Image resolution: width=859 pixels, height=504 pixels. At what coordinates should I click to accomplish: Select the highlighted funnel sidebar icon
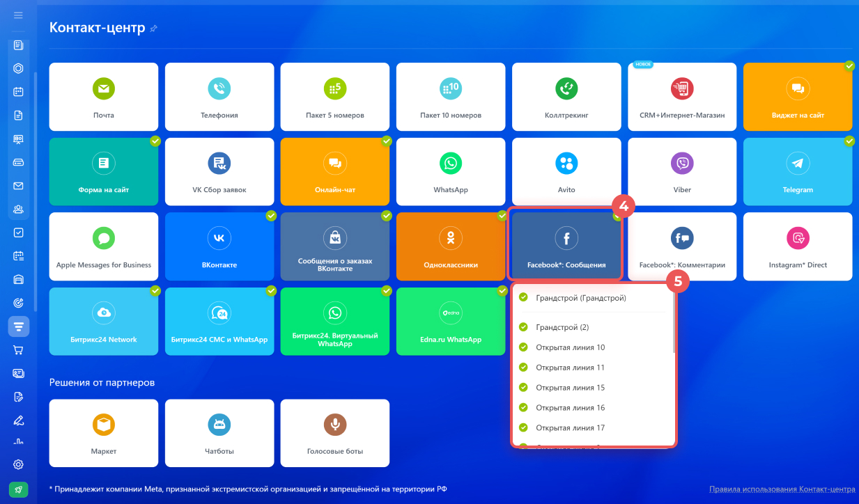point(19,326)
